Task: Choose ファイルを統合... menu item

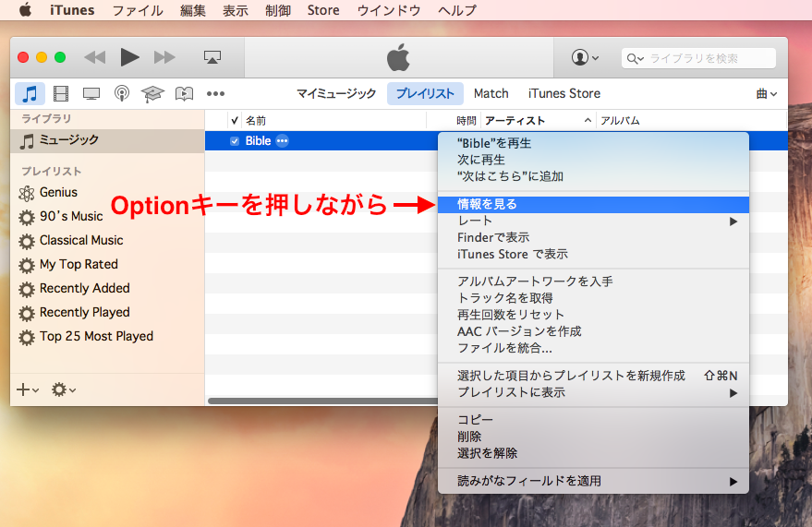Action: [593, 348]
